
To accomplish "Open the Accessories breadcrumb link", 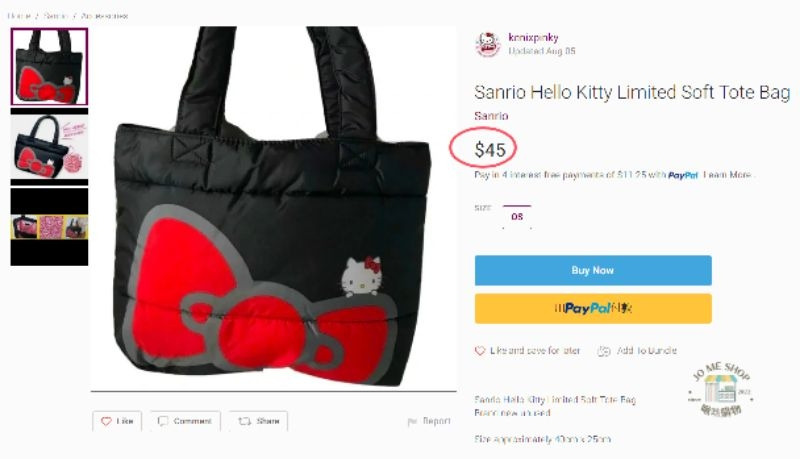I will pyautogui.click(x=104, y=16).
